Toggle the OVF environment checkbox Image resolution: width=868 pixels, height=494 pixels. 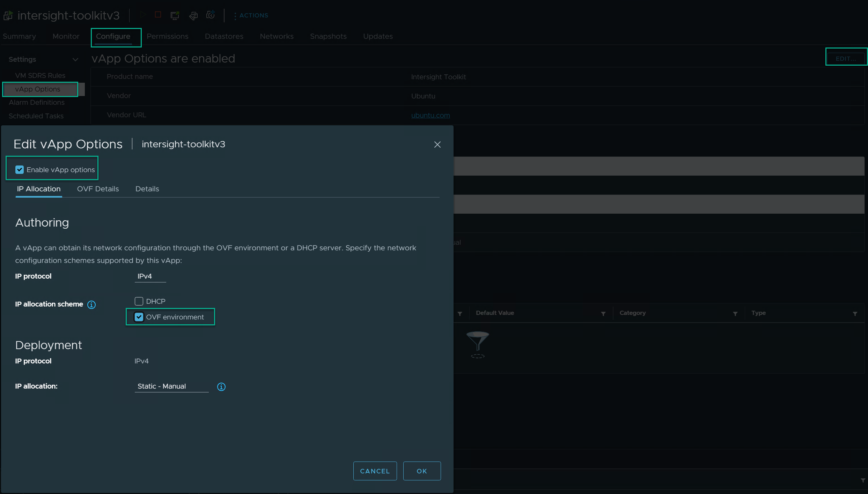click(139, 317)
